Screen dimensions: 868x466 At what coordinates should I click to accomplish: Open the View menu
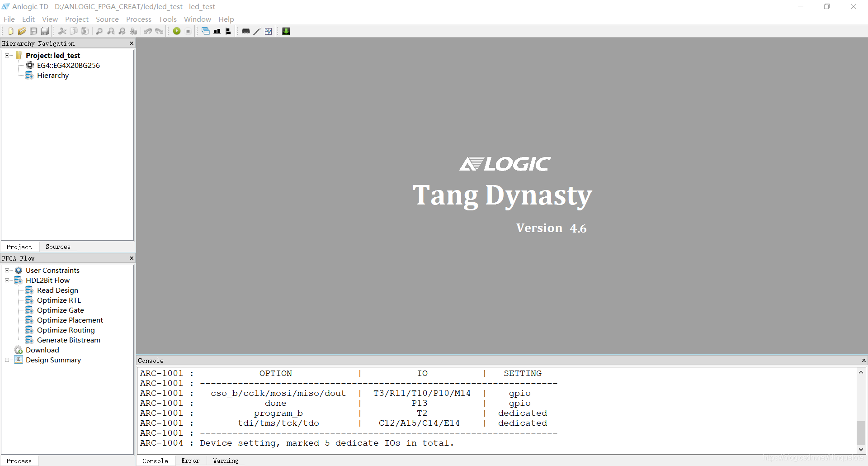[50, 19]
